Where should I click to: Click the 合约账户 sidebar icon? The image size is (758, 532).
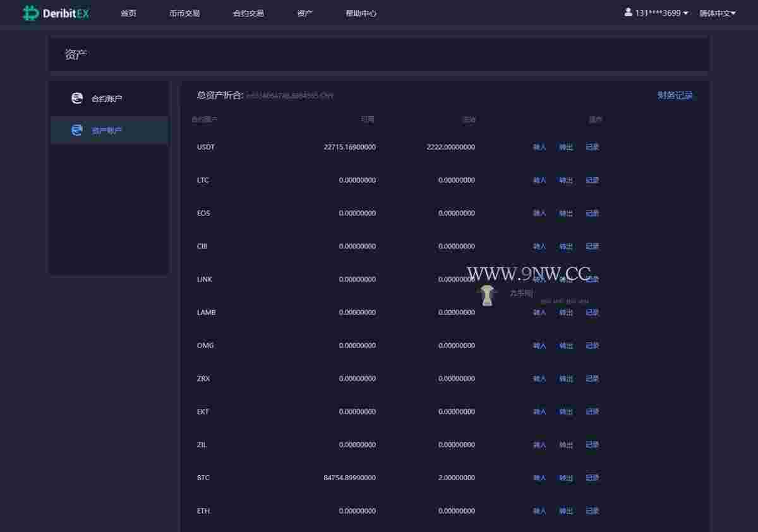pyautogui.click(x=77, y=99)
